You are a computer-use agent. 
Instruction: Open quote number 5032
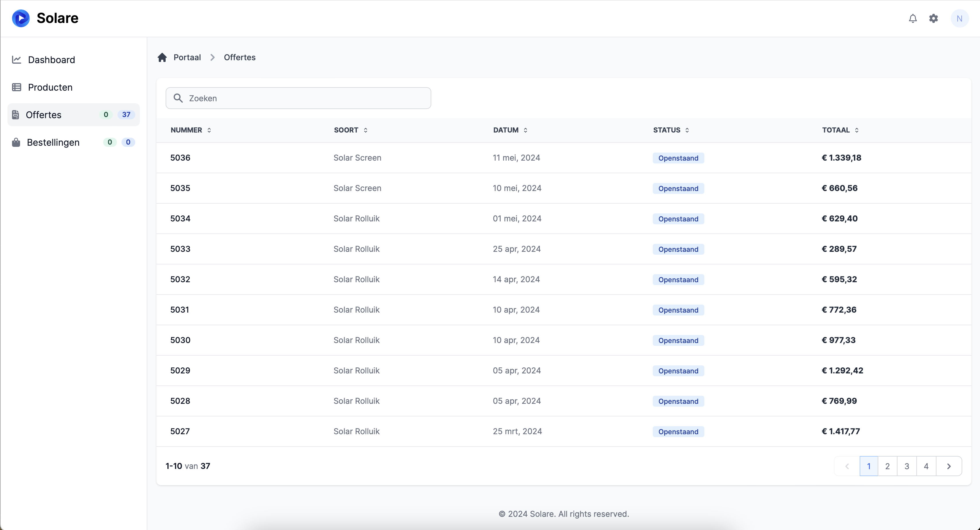180,279
